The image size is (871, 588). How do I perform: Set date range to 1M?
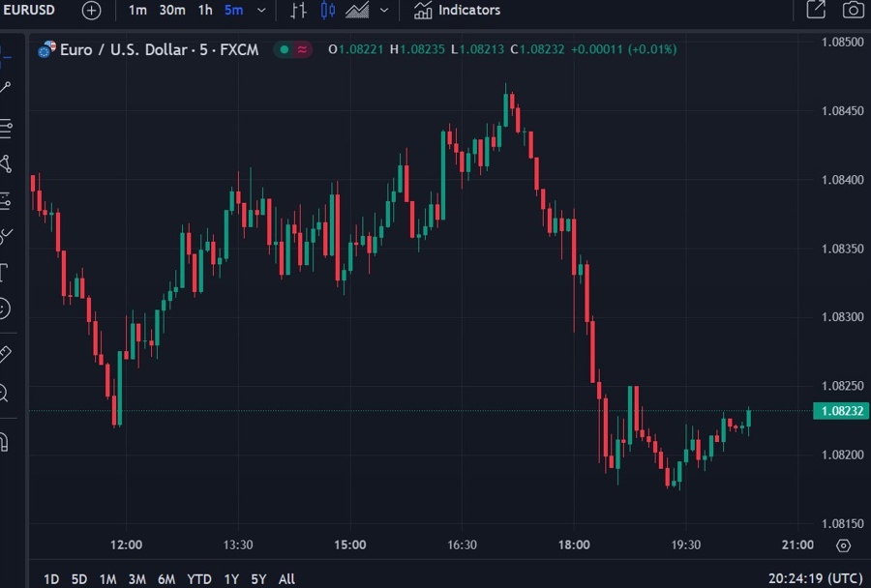(x=107, y=579)
